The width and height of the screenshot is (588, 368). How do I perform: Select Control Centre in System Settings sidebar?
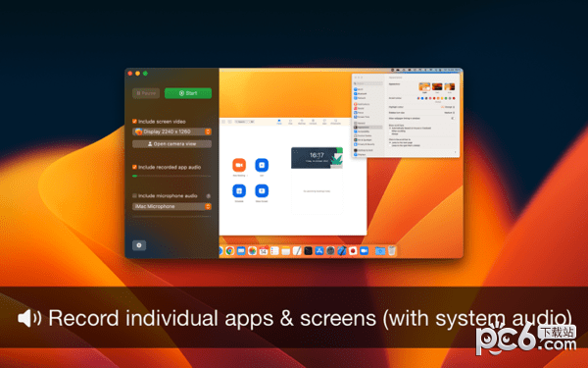point(363,135)
